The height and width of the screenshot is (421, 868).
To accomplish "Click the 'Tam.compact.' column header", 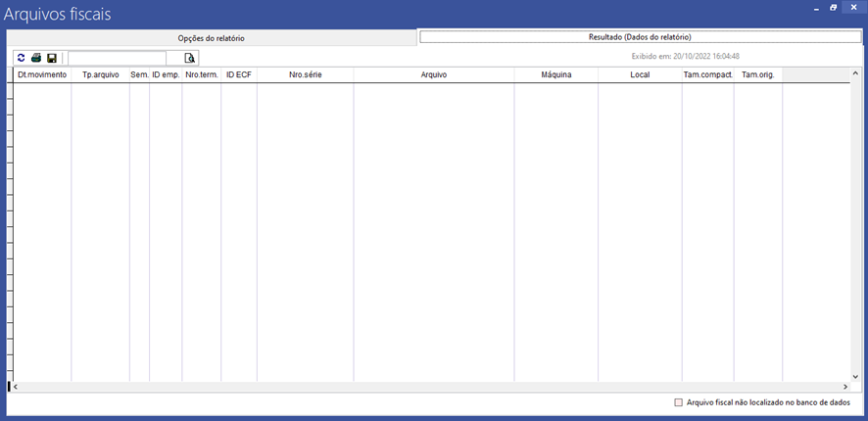I will pos(707,74).
